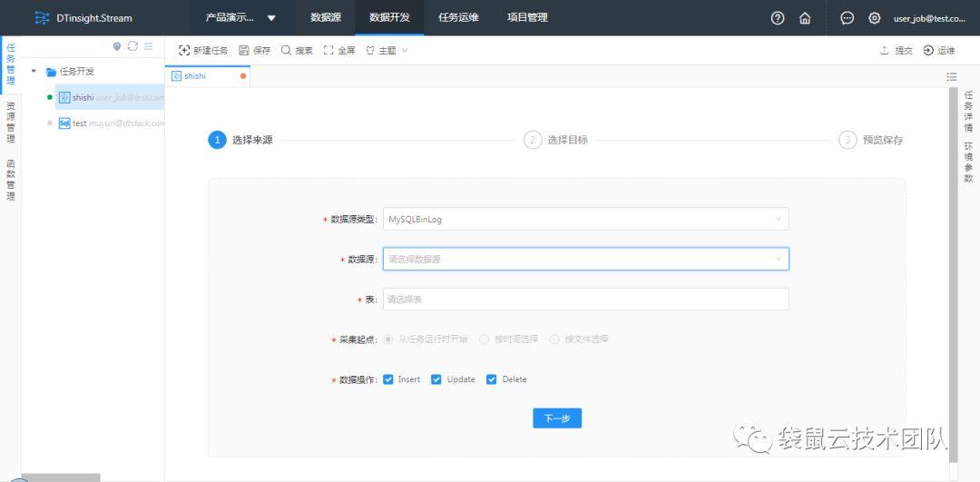This screenshot has width=980, height=482.
Task: Click 提交 submit in toolbar
Action: (x=897, y=51)
